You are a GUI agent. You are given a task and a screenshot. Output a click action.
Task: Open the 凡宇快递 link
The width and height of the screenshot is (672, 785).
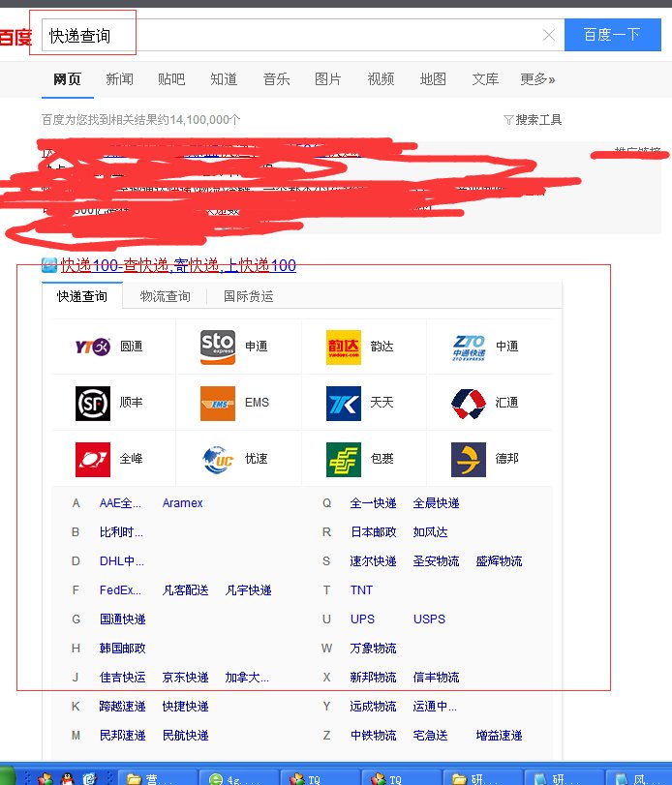click(249, 590)
